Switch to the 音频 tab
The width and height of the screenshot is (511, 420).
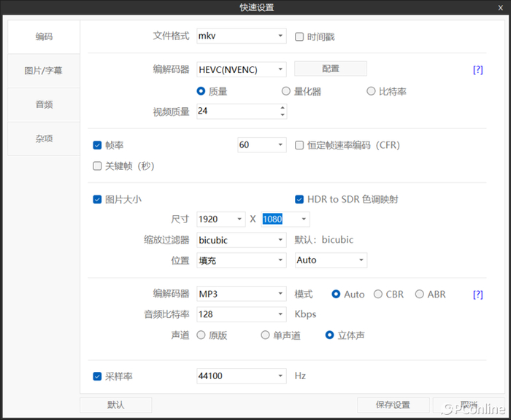pyautogui.click(x=43, y=104)
